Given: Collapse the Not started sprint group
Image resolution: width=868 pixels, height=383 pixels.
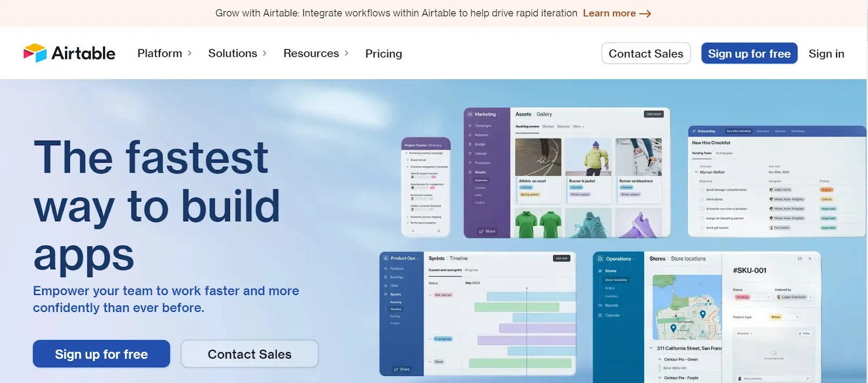Looking at the screenshot, I should pyautogui.click(x=430, y=295).
